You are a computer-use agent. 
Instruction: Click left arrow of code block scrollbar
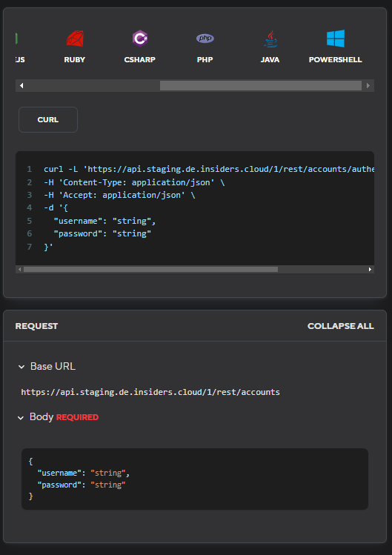tap(19, 270)
